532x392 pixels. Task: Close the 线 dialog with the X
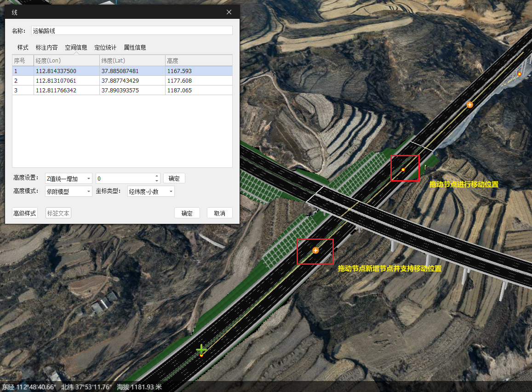(229, 12)
